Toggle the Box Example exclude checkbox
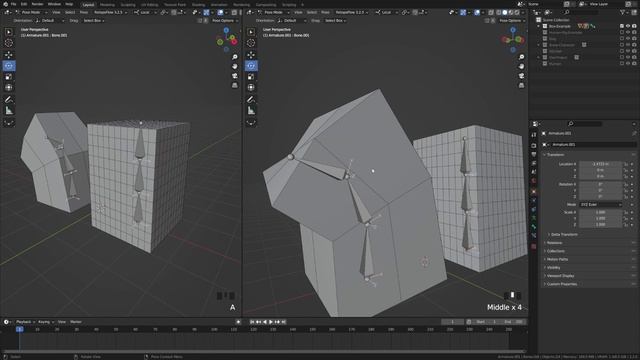640x360 pixels. [x=622, y=26]
